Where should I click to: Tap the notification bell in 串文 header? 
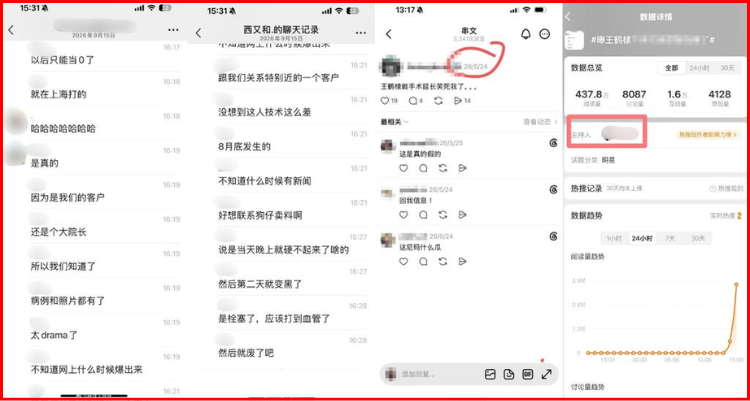(x=526, y=34)
